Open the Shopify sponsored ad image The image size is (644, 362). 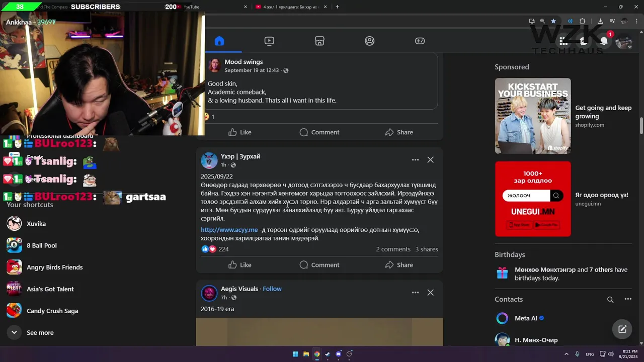click(x=533, y=116)
